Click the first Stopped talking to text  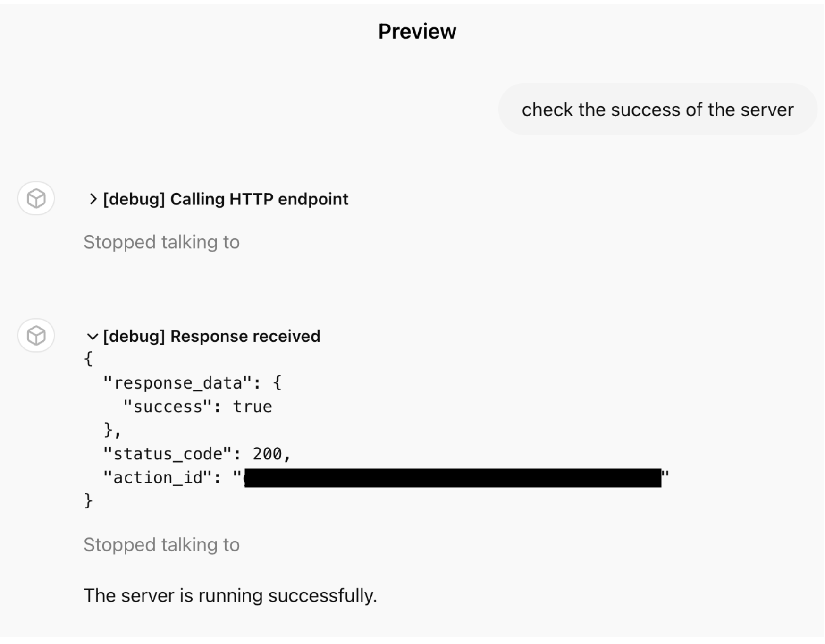click(x=162, y=242)
